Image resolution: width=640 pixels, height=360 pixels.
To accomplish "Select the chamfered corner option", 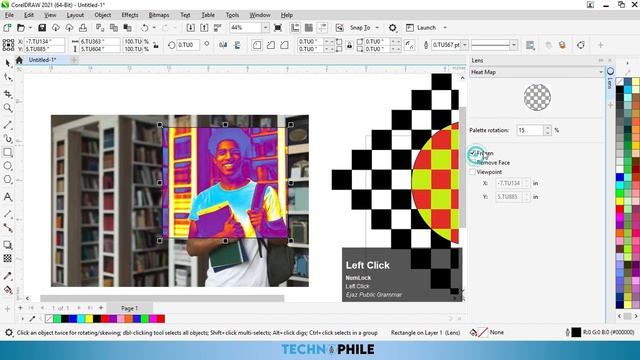I will [284, 45].
